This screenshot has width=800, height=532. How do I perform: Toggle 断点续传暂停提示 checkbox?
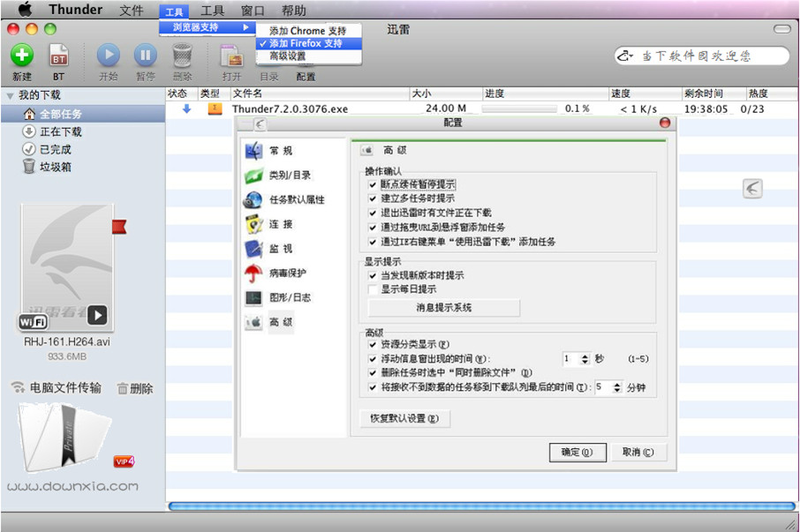(373, 185)
